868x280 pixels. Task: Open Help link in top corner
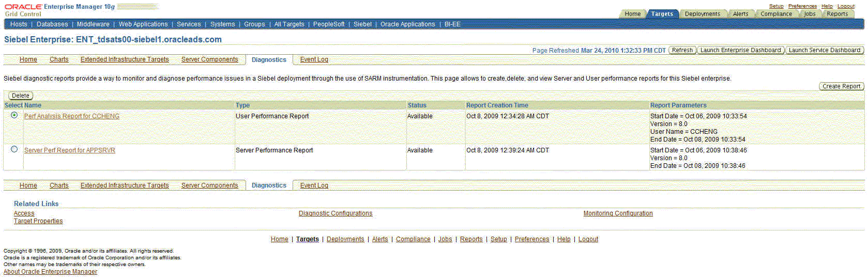(827, 6)
